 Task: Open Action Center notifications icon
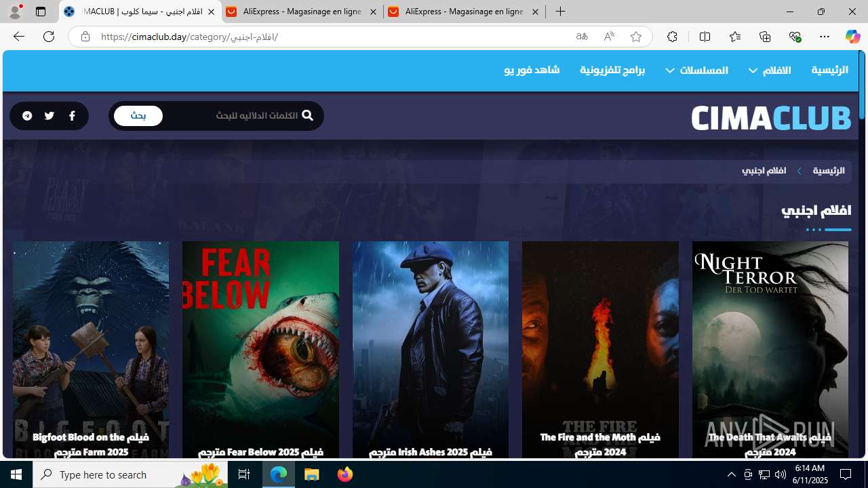coord(846,474)
